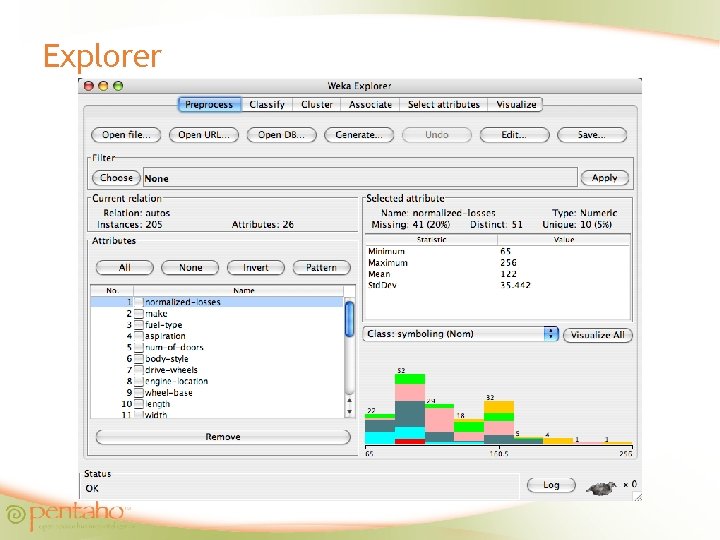This screenshot has height=540, width=720.
Task: Click the histogram bar labeled 32
Action: click(x=499, y=422)
